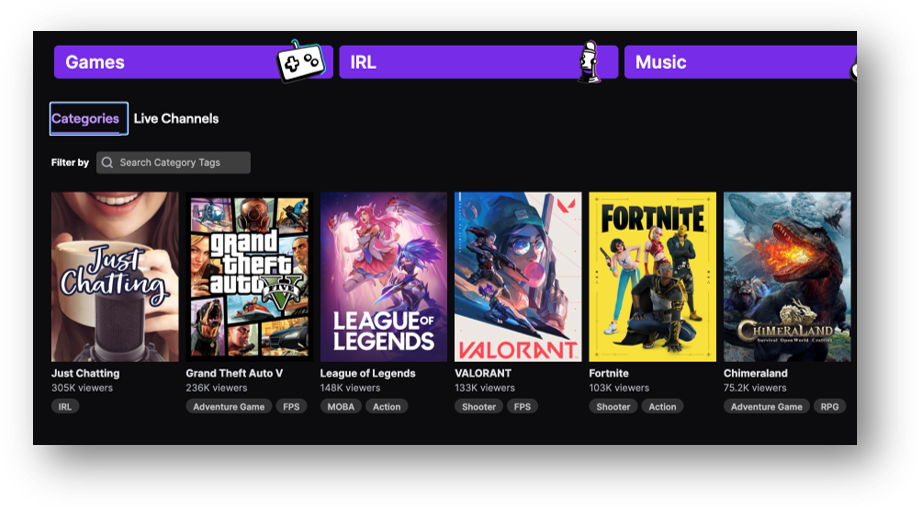Select the Shooter tag under Fortnite
919x507 pixels.
(x=613, y=406)
